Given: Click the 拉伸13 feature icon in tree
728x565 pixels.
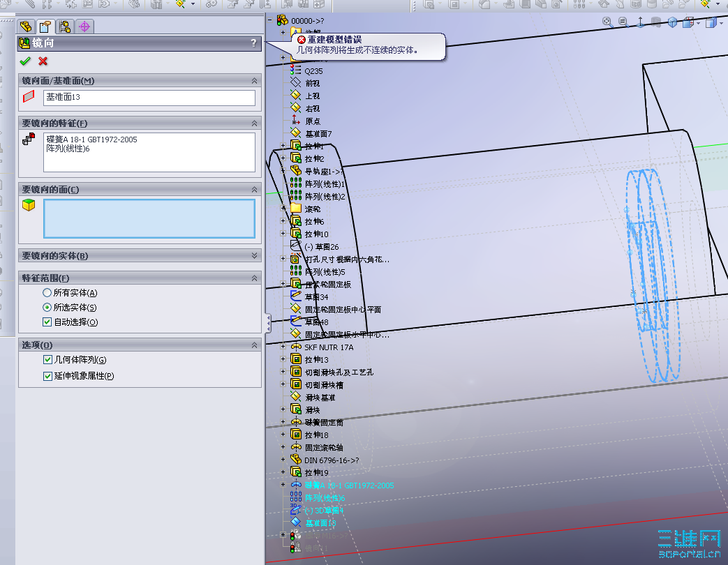Looking at the screenshot, I should tap(296, 359).
